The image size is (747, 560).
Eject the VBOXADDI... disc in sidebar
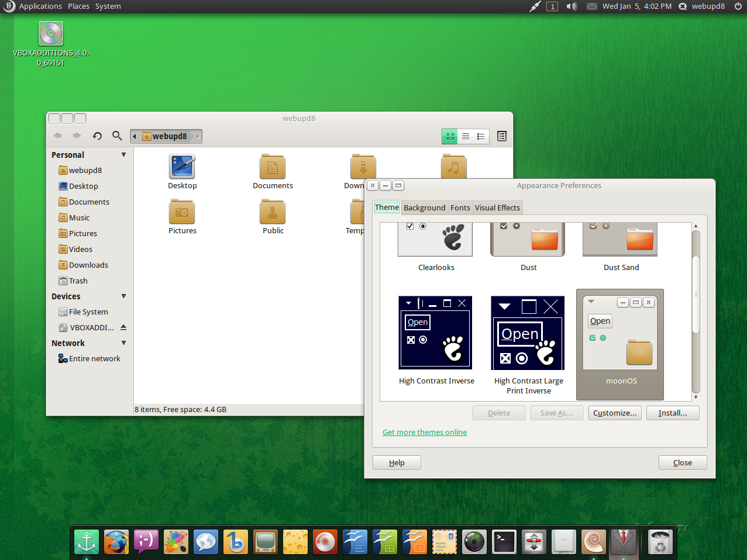point(123,327)
